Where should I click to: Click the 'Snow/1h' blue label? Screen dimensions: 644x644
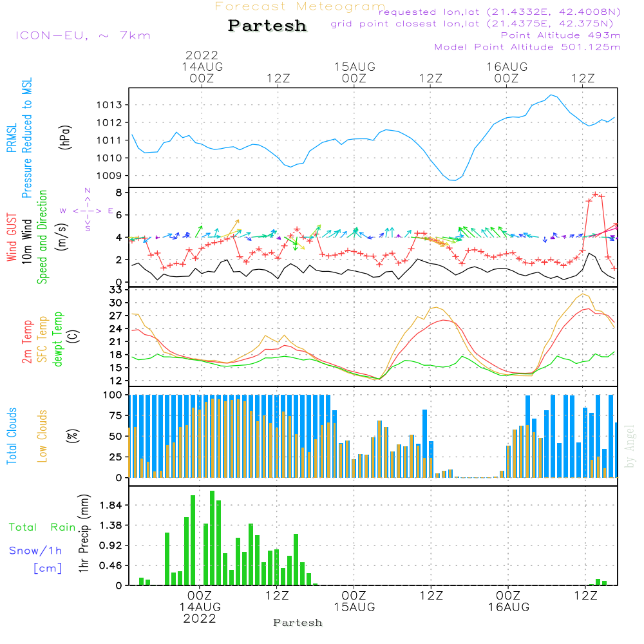(x=35, y=551)
